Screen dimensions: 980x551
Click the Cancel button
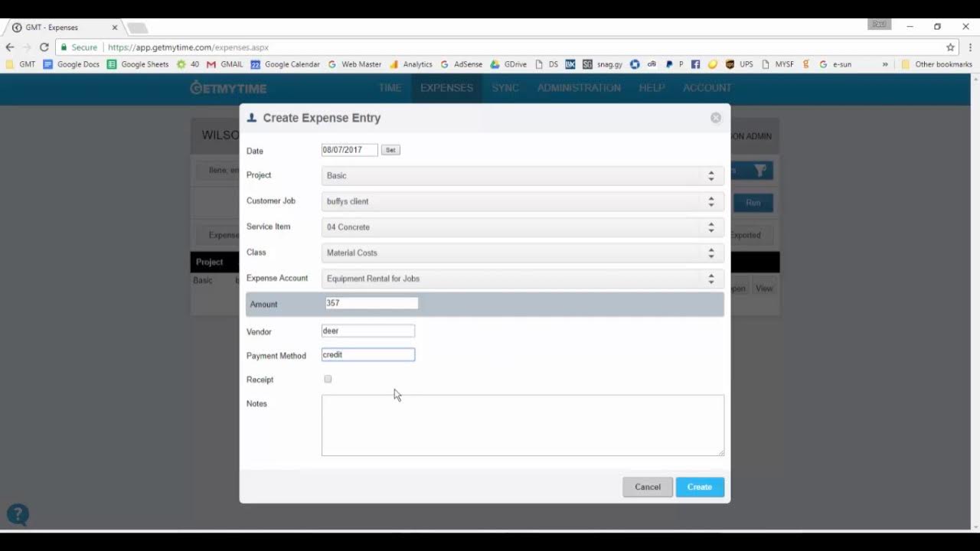(x=648, y=487)
